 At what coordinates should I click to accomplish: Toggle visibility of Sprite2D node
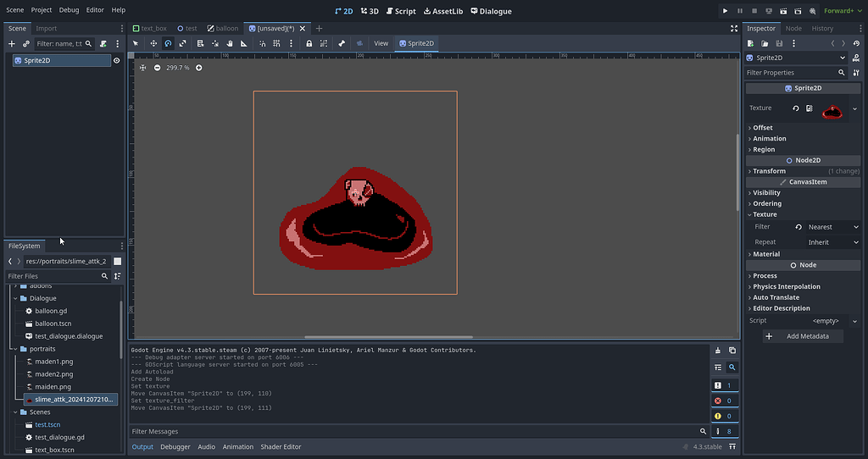116,60
